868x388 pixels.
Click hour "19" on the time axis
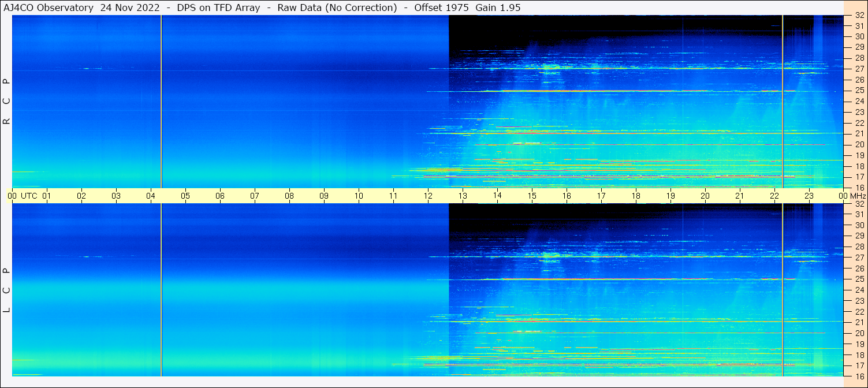tap(670, 196)
